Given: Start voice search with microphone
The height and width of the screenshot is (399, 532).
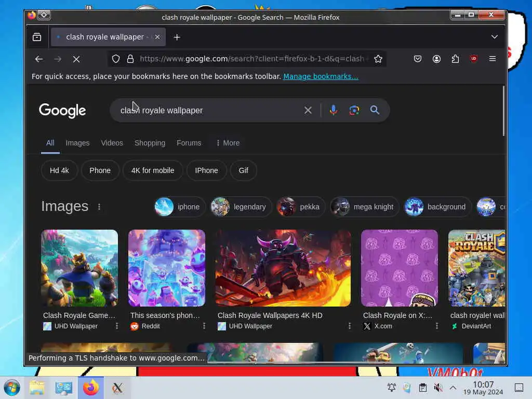Looking at the screenshot, I should tap(334, 110).
